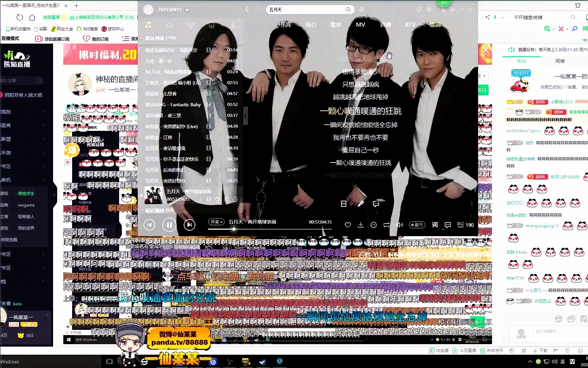Switch to the 歌单 tab
Viewport: 588px width, 368px height.
[x=336, y=25]
